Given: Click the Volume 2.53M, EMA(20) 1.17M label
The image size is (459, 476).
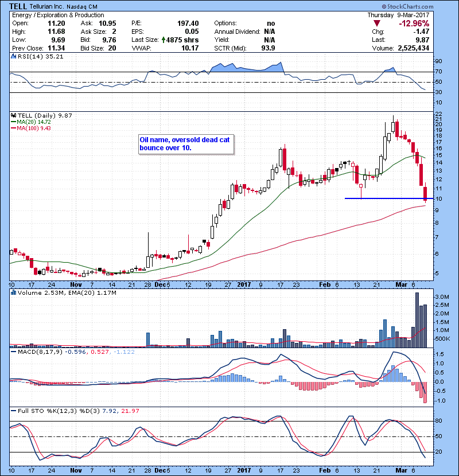Looking at the screenshot, I should coord(67,293).
